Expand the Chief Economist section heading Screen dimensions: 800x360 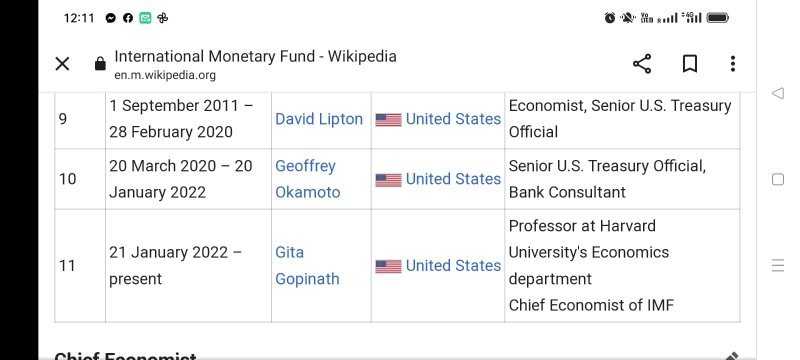[x=125, y=356]
